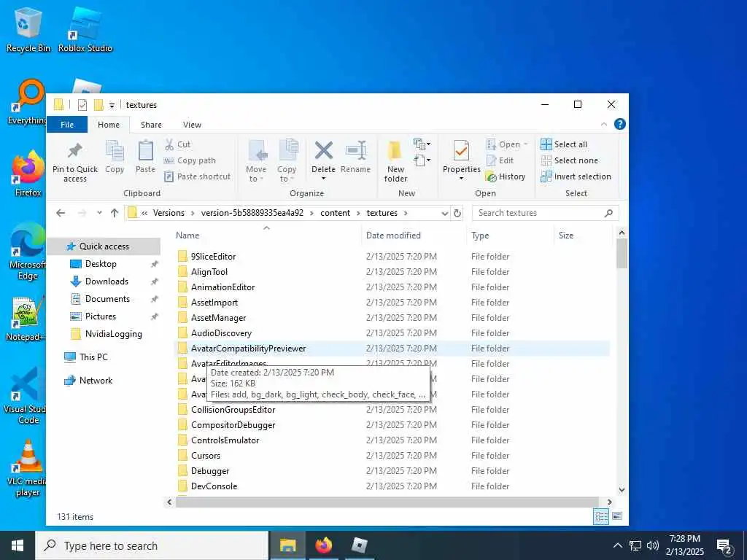The height and width of the screenshot is (560, 747).
Task: Select This PC in navigation pane
Action: pyautogui.click(x=93, y=357)
